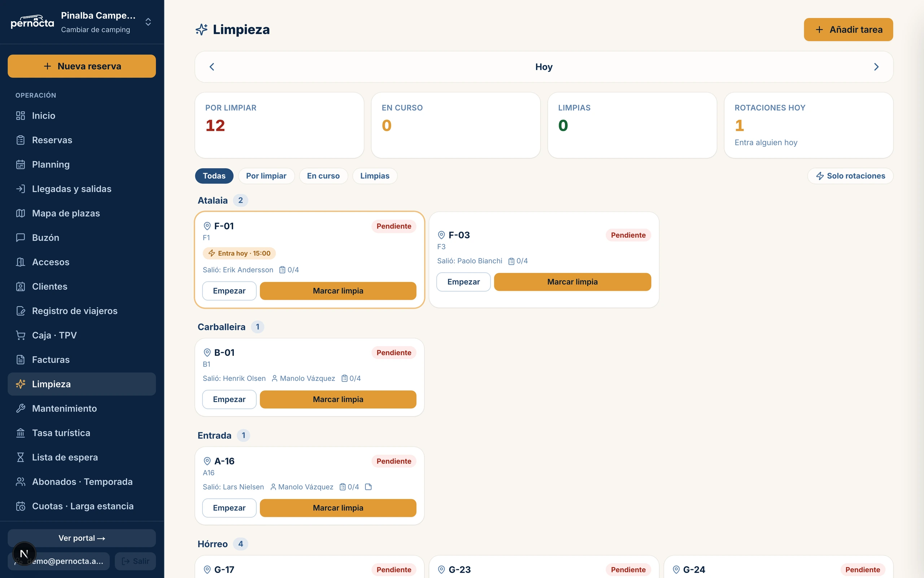The width and height of the screenshot is (924, 578).
Task: Click the En curso summary card
Action: 456,125
